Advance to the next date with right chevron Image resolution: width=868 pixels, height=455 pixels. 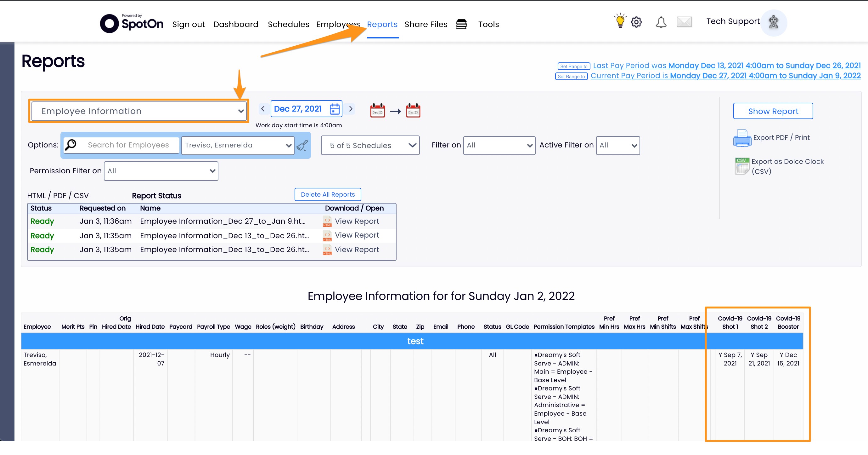pos(351,109)
